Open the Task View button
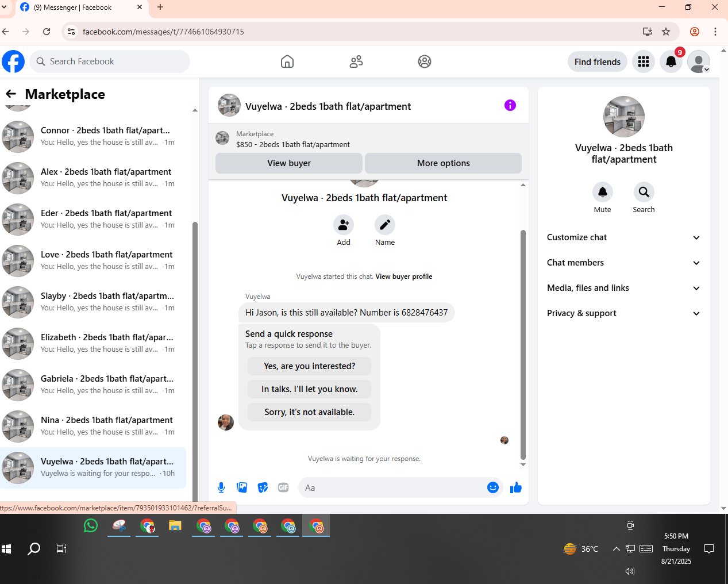 61,549
